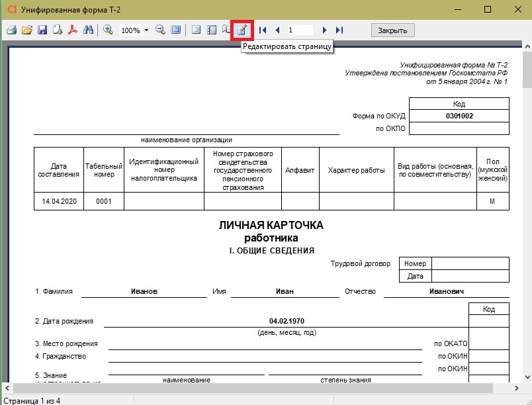Click the по ОКПО label
This screenshot has width=532, height=405.
(390, 128)
